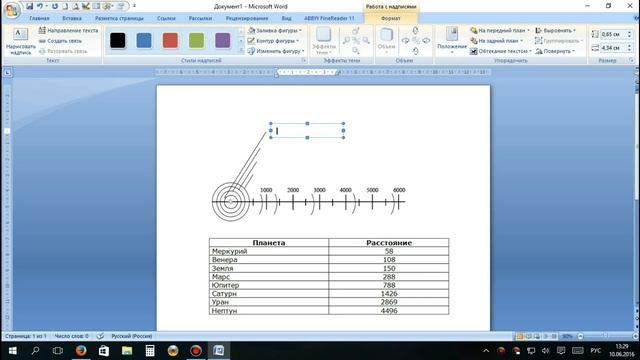
Task: Click Create Link (Создать связь)
Action: point(60,41)
